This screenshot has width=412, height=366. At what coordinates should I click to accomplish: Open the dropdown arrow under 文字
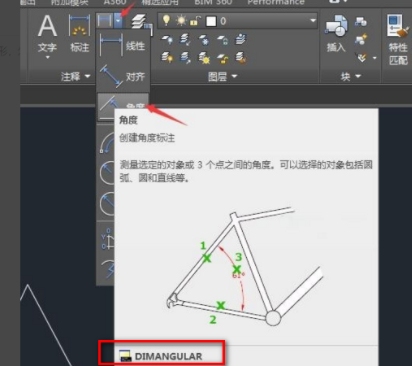point(47,58)
